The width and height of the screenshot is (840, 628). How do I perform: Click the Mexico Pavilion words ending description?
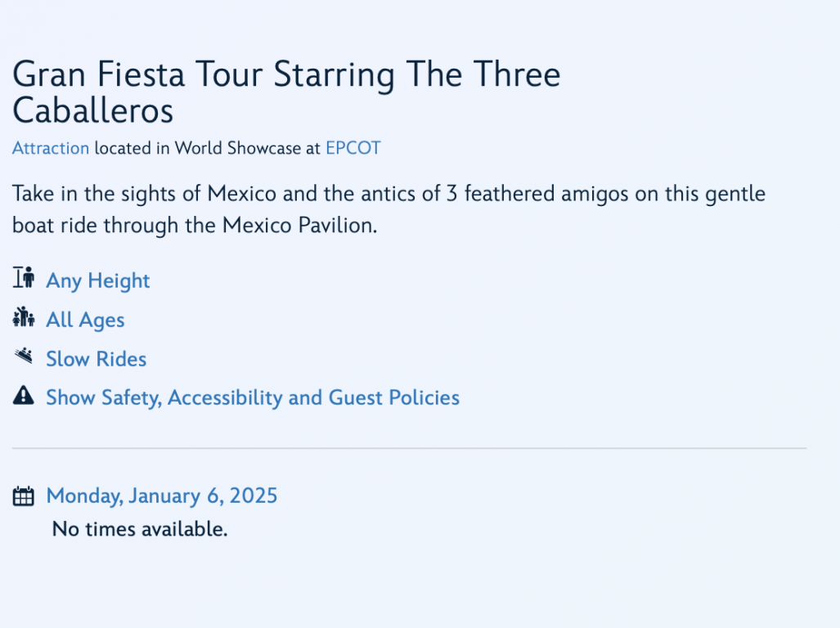299,226
